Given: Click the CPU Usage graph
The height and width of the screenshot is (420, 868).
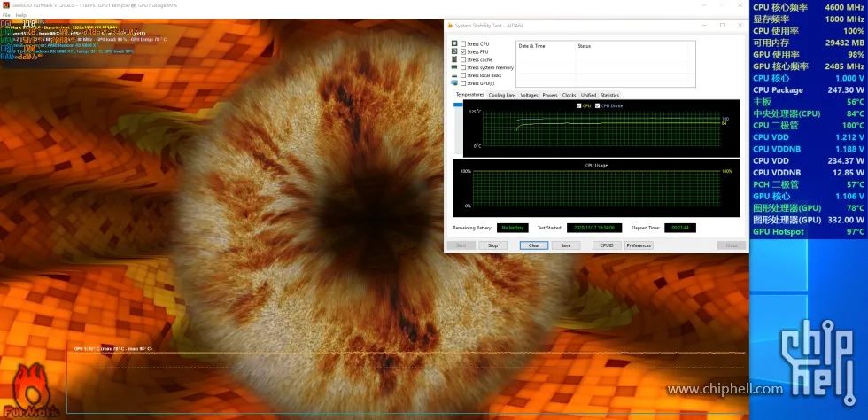Looking at the screenshot, I should tap(596, 189).
